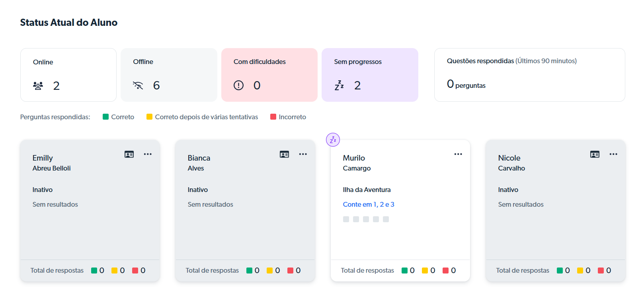Open the 'Conte em 1, 2 e 3' link
Viewport: 644px width, 287px height.
pos(369,204)
